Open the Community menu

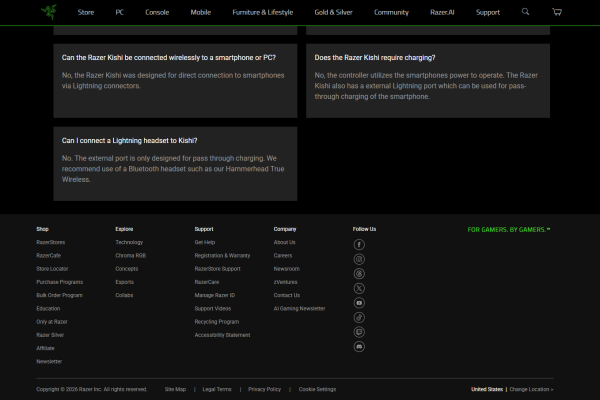[391, 12]
